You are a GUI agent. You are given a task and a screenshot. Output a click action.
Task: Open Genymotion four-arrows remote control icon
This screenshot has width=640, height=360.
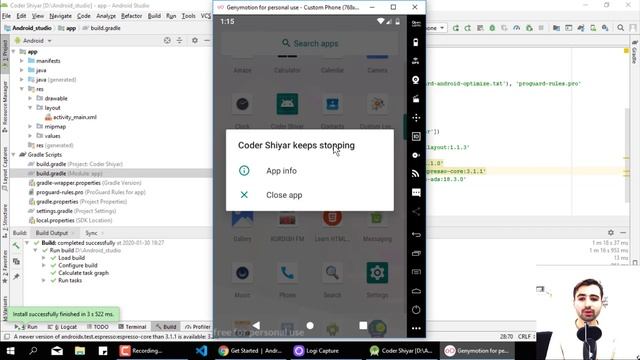416,118
